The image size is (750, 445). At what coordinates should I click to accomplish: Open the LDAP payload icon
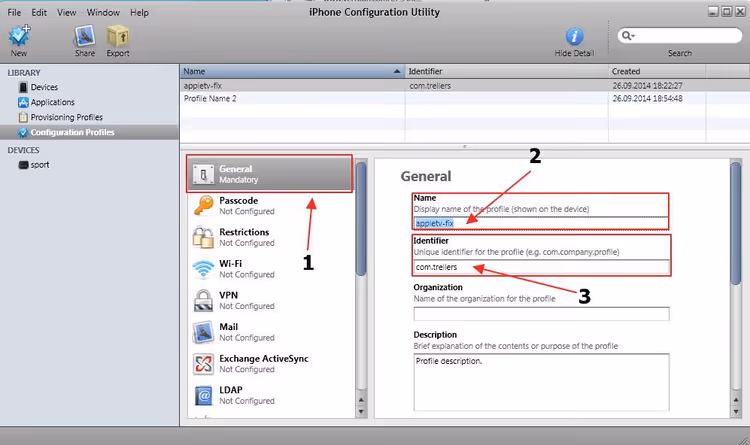tap(203, 396)
